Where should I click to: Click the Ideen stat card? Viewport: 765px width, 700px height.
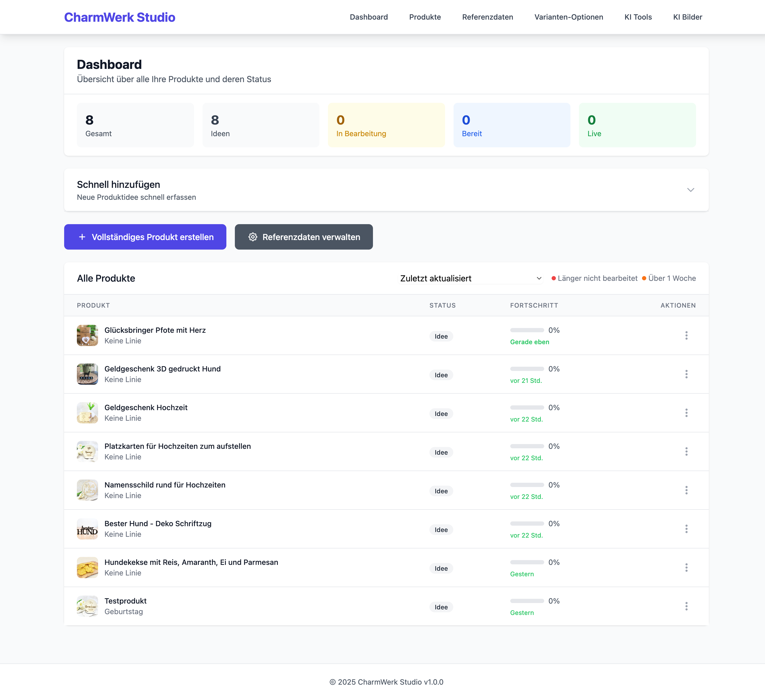261,125
